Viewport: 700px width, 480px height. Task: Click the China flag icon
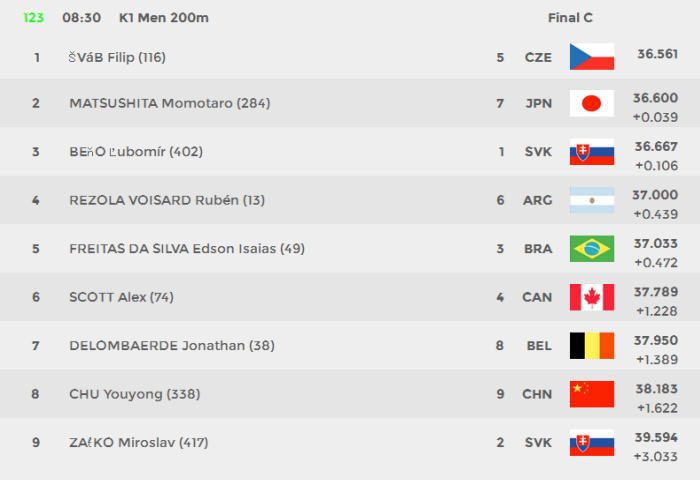(x=592, y=394)
